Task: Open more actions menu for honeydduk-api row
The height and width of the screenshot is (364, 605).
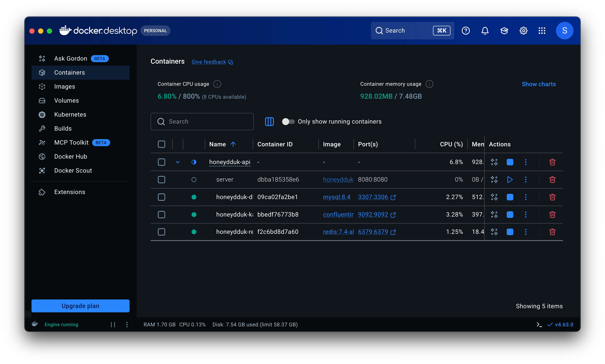Action: point(526,162)
